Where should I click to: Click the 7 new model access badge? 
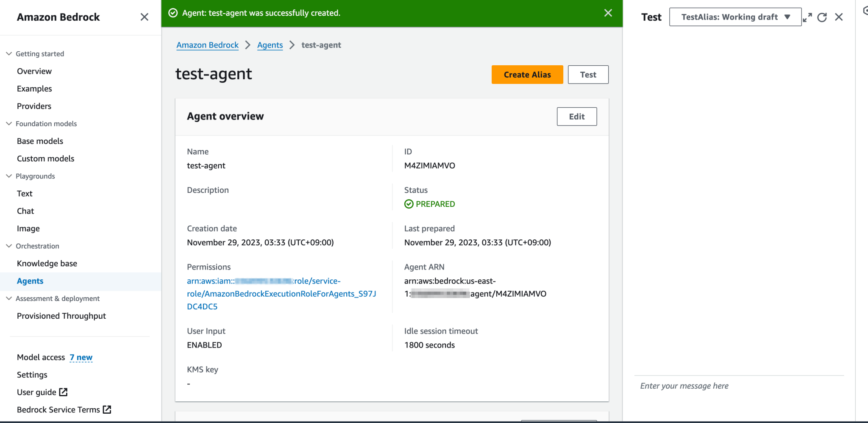(81, 357)
